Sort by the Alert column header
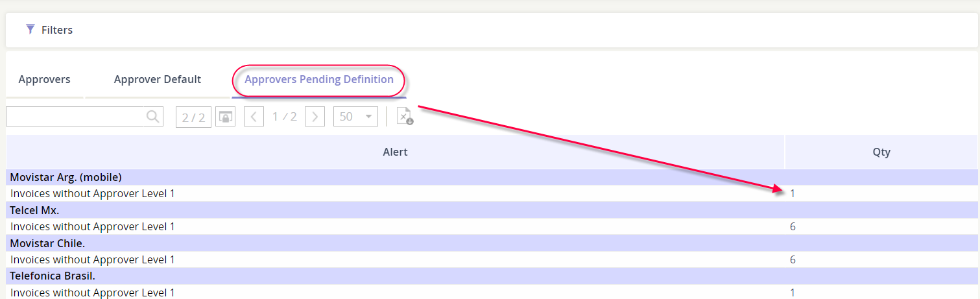 click(395, 152)
